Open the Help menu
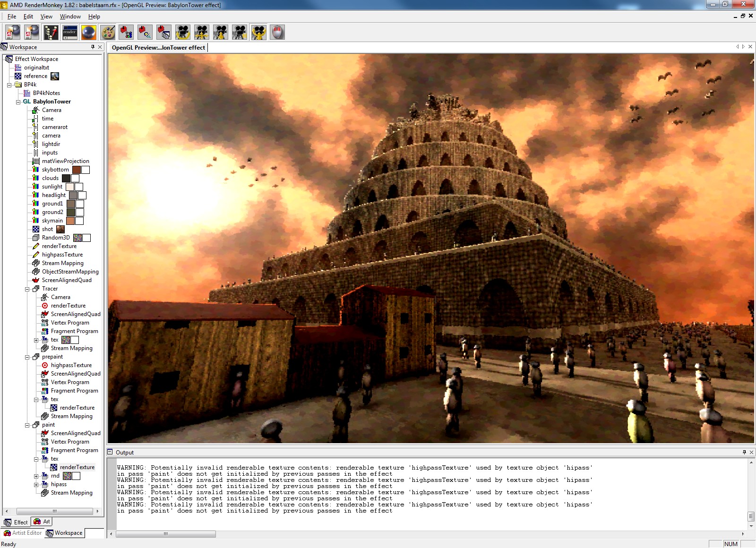The height and width of the screenshot is (548, 756). [94, 16]
